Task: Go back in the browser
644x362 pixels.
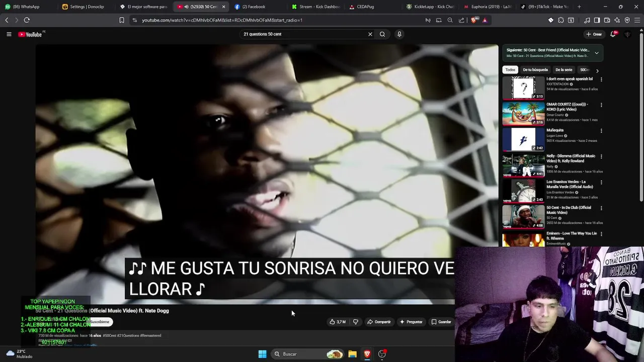Action: click(7, 20)
